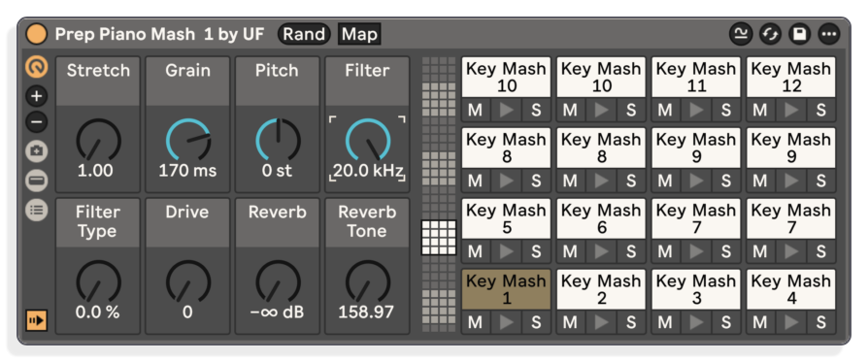Select the Key Mash 4 pad

791,289
